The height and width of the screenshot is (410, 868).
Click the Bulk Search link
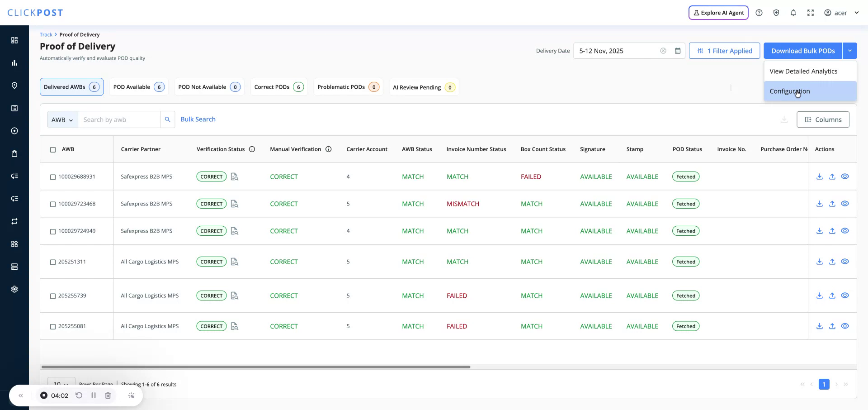tap(198, 119)
